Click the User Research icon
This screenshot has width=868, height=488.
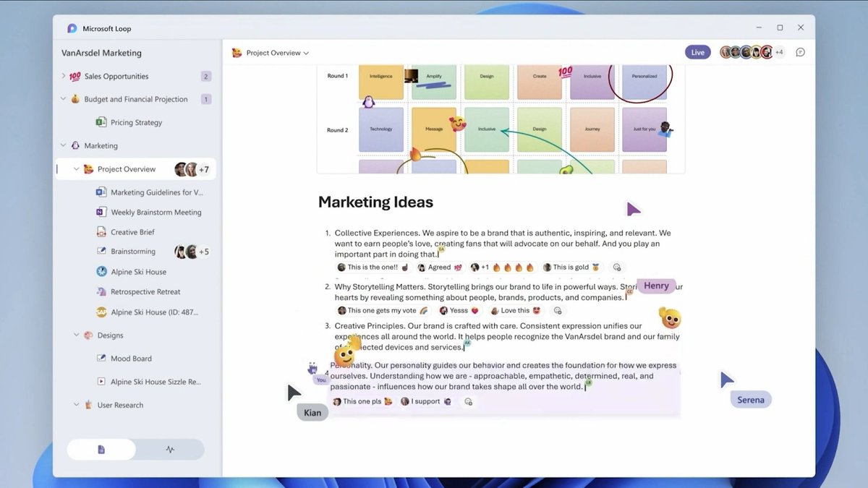[x=88, y=405]
